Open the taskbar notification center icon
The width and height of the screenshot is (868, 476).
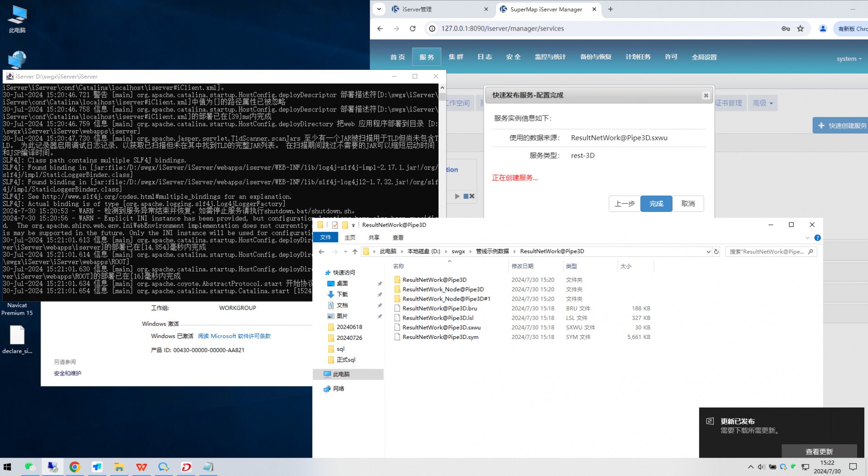tap(852, 467)
